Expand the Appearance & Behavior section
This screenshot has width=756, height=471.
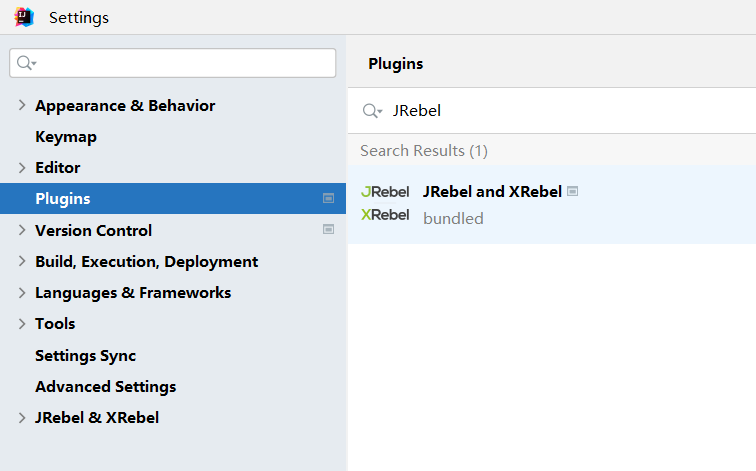coord(22,105)
